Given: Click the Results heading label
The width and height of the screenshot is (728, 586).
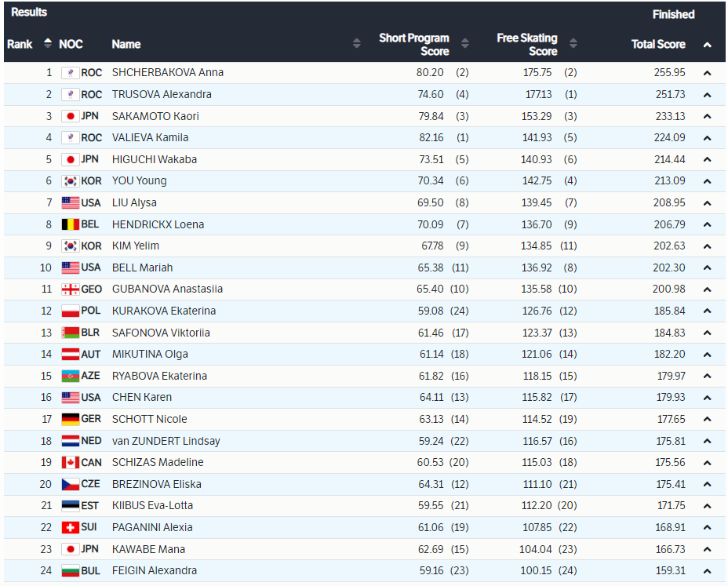Looking at the screenshot, I should click(x=29, y=12).
